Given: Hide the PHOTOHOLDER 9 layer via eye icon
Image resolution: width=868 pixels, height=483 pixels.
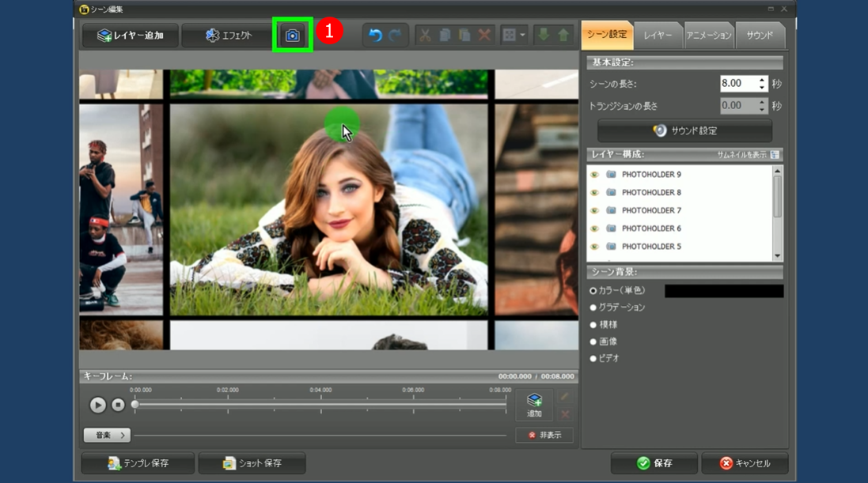Looking at the screenshot, I should coord(594,175).
